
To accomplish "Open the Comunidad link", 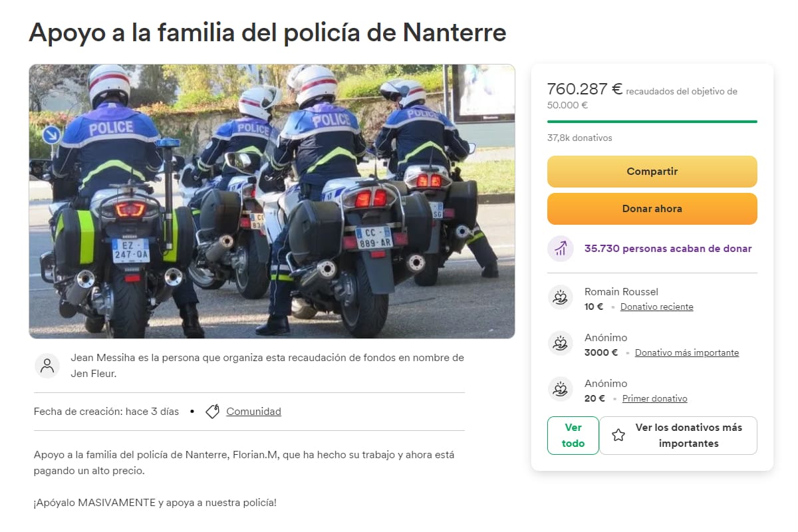I will [253, 411].
